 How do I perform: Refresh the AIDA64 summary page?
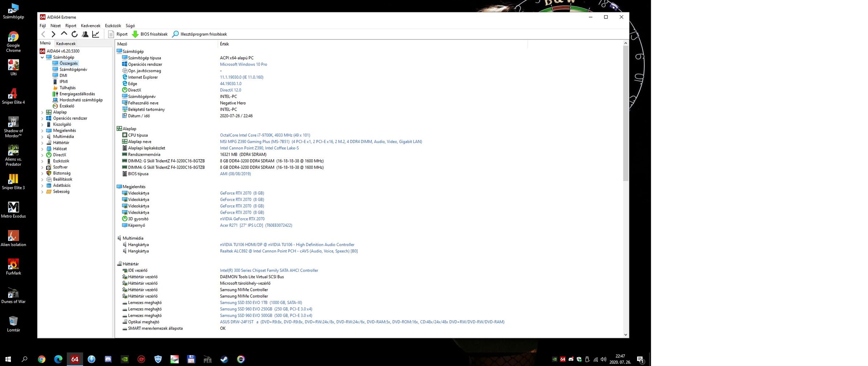pos(74,34)
